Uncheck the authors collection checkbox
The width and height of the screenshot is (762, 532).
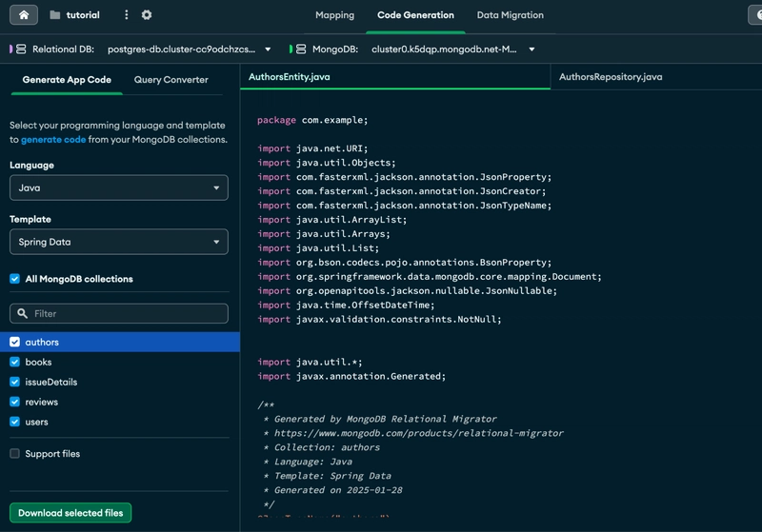(14, 342)
